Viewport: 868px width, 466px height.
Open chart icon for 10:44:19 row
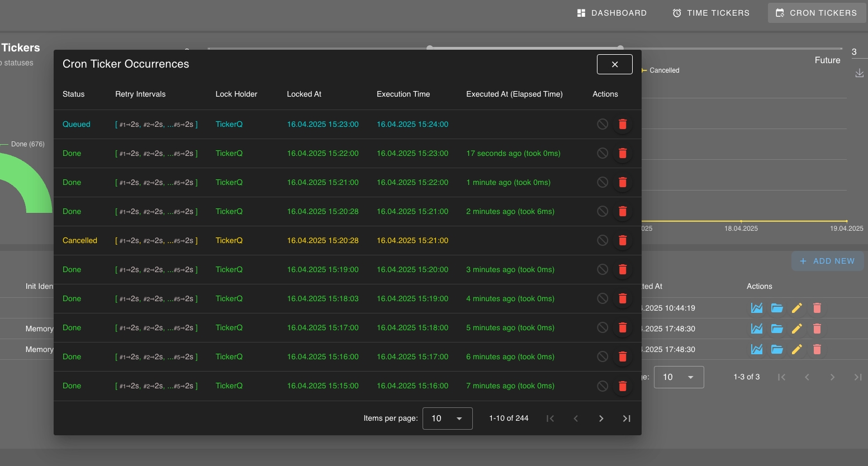(x=757, y=308)
